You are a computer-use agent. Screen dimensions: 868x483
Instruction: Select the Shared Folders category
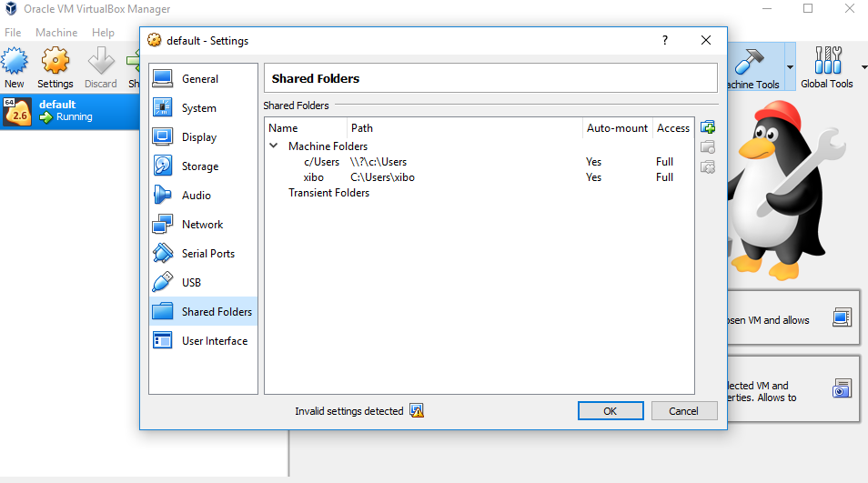pyautogui.click(x=203, y=311)
